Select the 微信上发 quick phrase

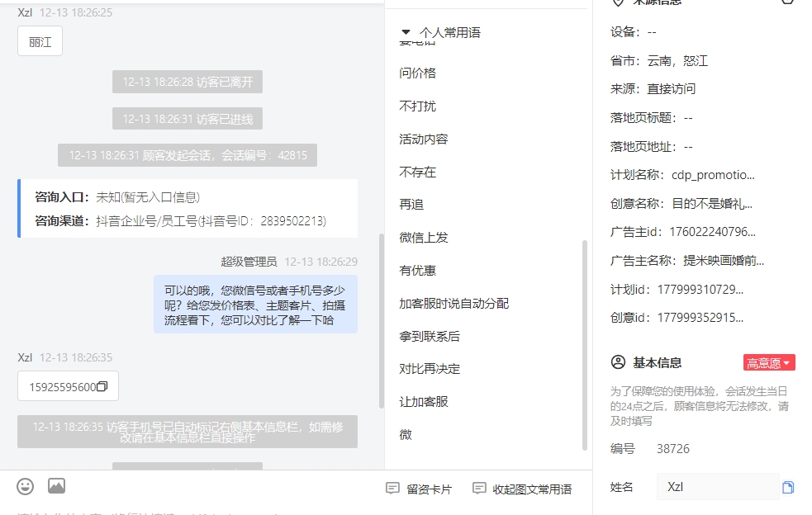424,238
